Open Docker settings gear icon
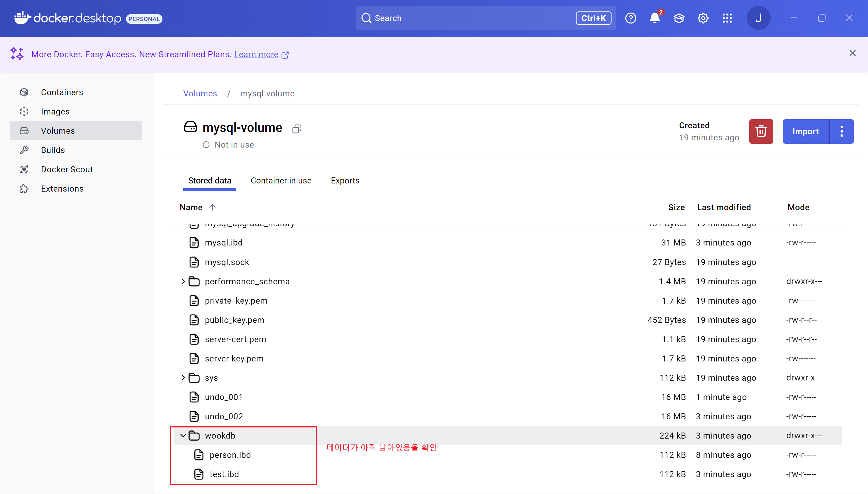868x494 pixels. coord(703,18)
